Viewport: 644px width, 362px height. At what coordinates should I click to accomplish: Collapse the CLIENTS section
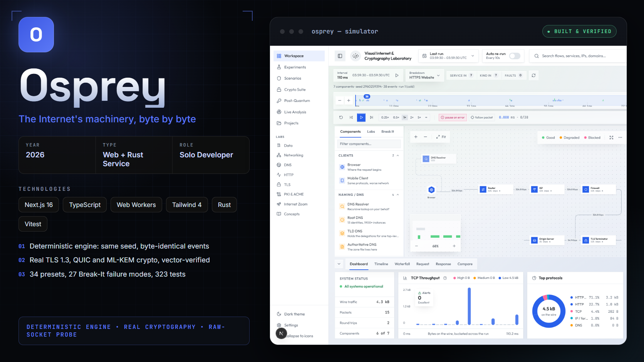pyautogui.click(x=397, y=155)
